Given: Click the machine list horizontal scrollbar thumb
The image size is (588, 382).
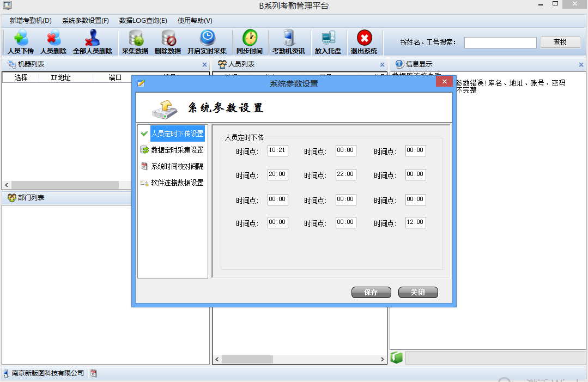Looking at the screenshot, I should coord(65,185).
